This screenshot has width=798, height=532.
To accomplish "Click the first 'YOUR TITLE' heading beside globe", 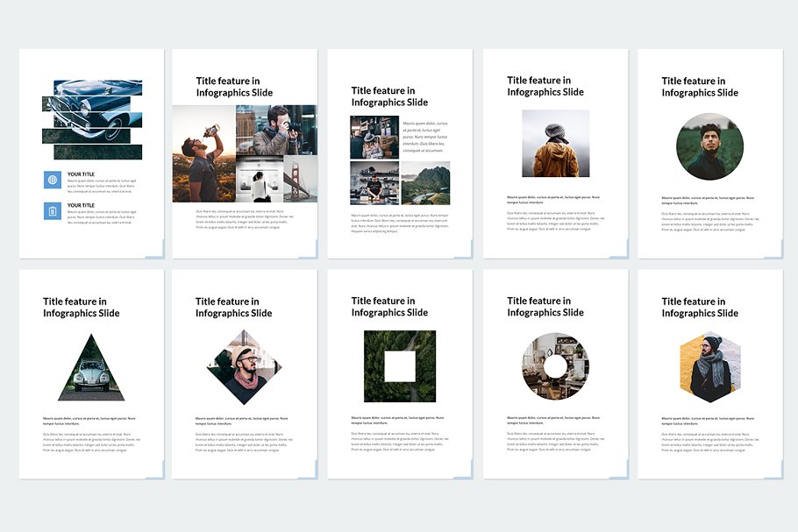I will pos(81,174).
